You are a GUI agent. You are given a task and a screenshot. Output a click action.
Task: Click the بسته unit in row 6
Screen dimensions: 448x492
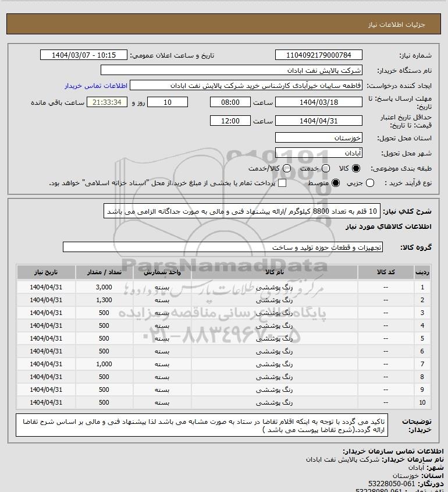click(x=162, y=351)
